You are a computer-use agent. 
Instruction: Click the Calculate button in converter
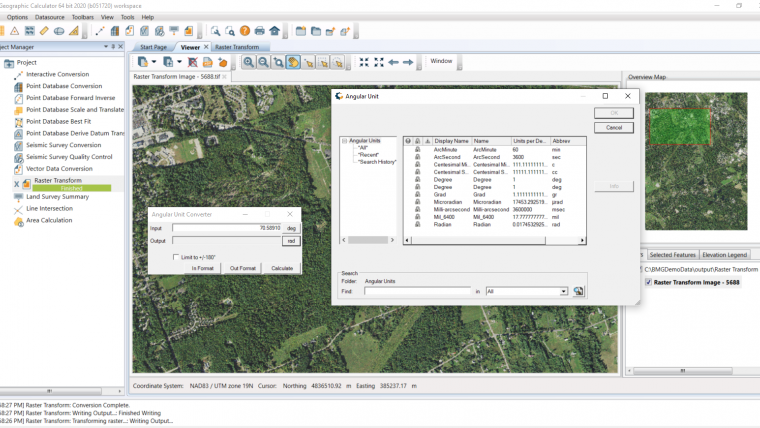coord(282,268)
